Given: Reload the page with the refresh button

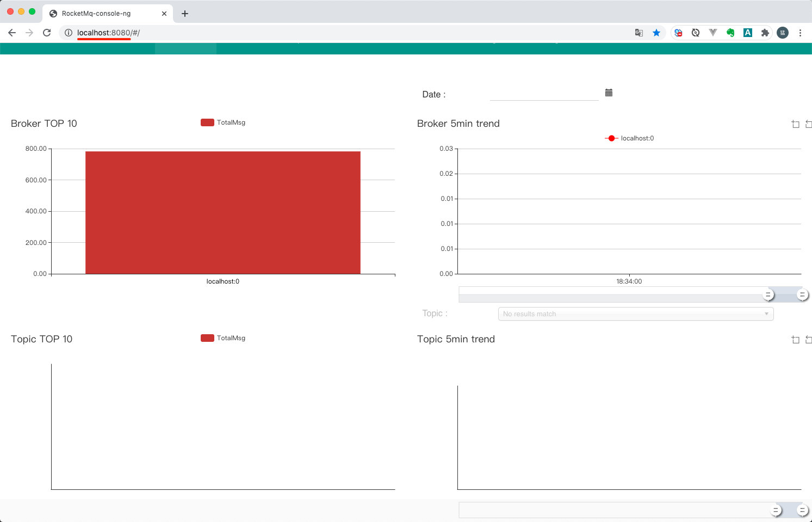Looking at the screenshot, I should 47,33.
